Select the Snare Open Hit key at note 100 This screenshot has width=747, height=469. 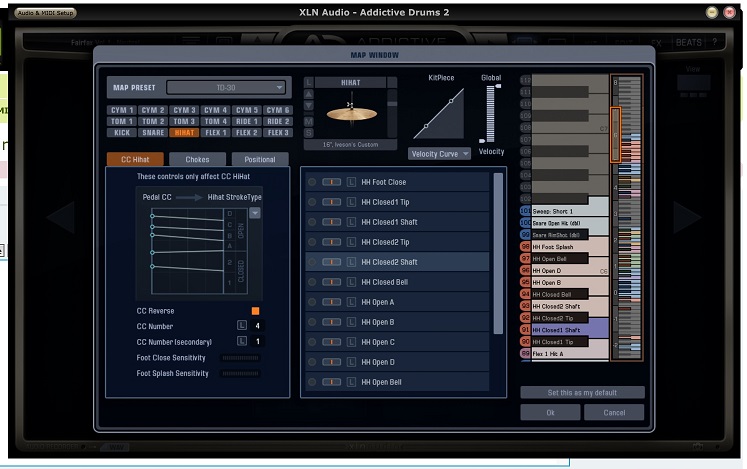pyautogui.click(x=570, y=223)
